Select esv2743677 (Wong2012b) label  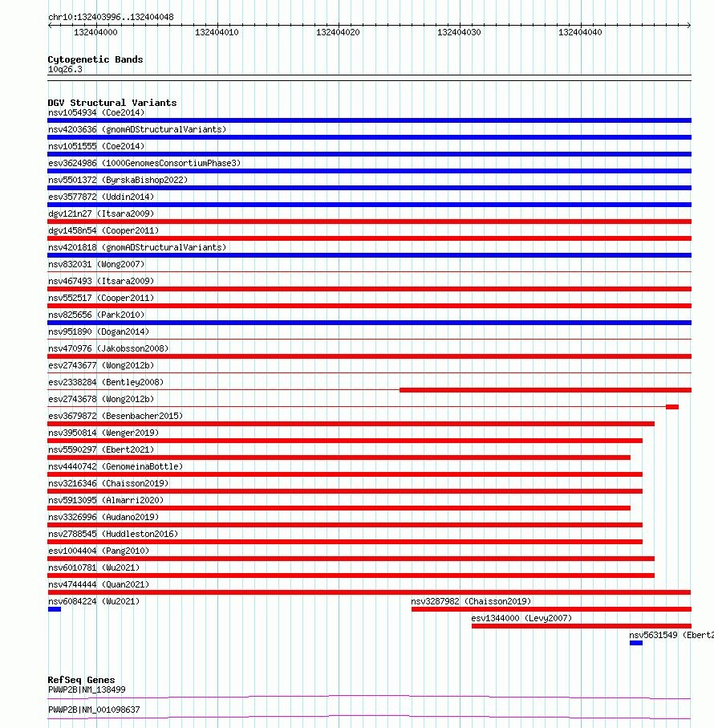coord(100,365)
